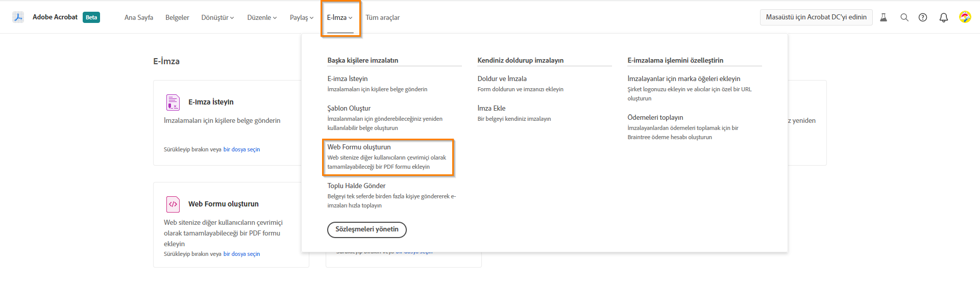Expand the Düzenle dropdown menu
Screen dimensions: 980x287
coord(262,17)
